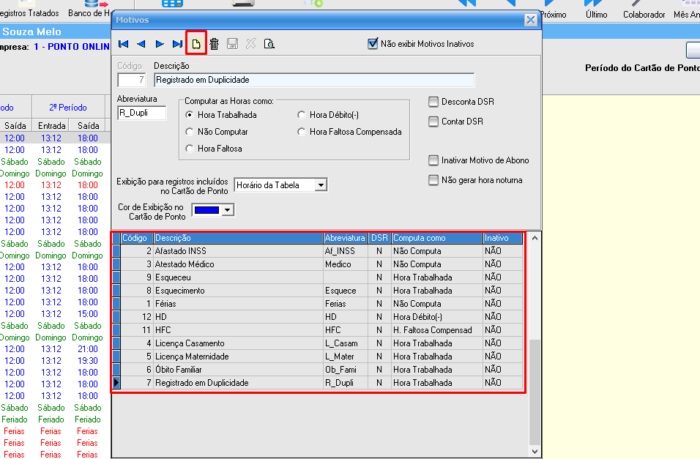Click the Abreviatura text field
This screenshot has width=700, height=459.
click(142, 113)
